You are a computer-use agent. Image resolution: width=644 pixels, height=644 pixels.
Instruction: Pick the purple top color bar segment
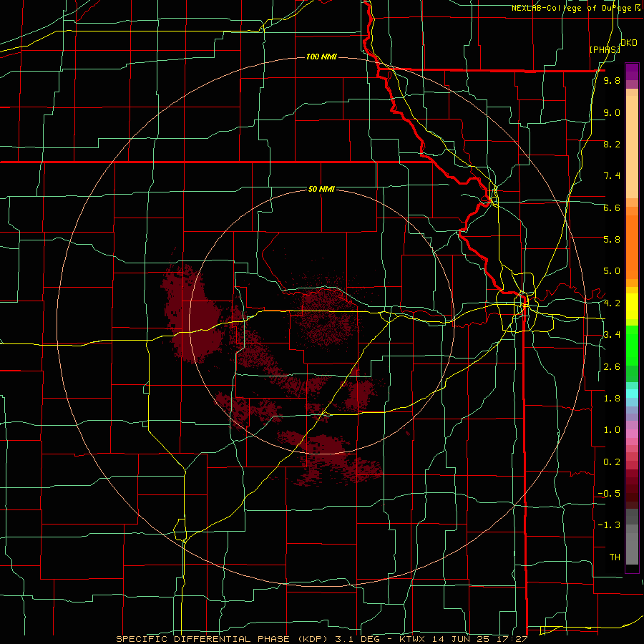point(632,72)
